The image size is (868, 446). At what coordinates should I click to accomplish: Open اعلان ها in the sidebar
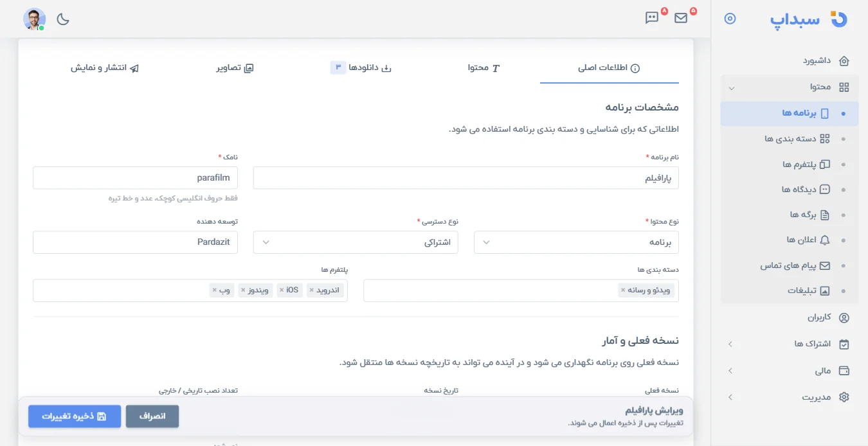[x=790, y=240]
